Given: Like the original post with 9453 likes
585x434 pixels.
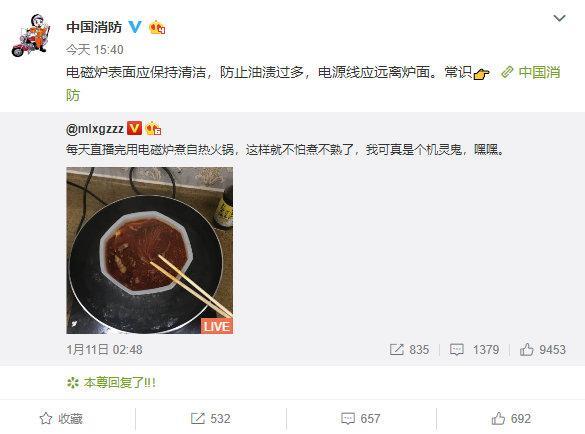Looking at the screenshot, I should tap(543, 350).
